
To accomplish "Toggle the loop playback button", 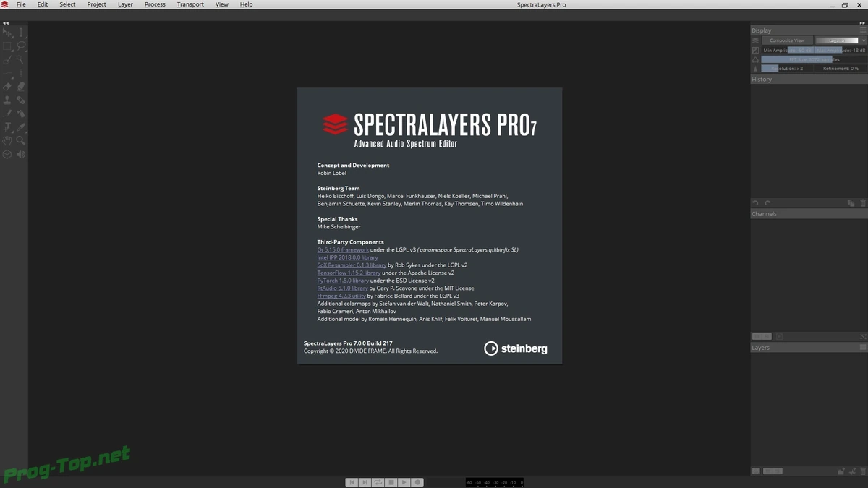I will click(x=378, y=482).
